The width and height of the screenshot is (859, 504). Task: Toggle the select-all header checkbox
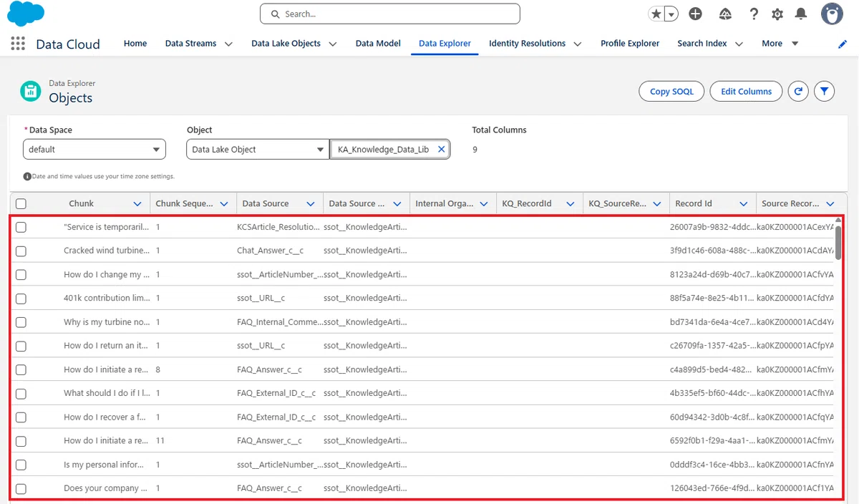click(x=21, y=203)
